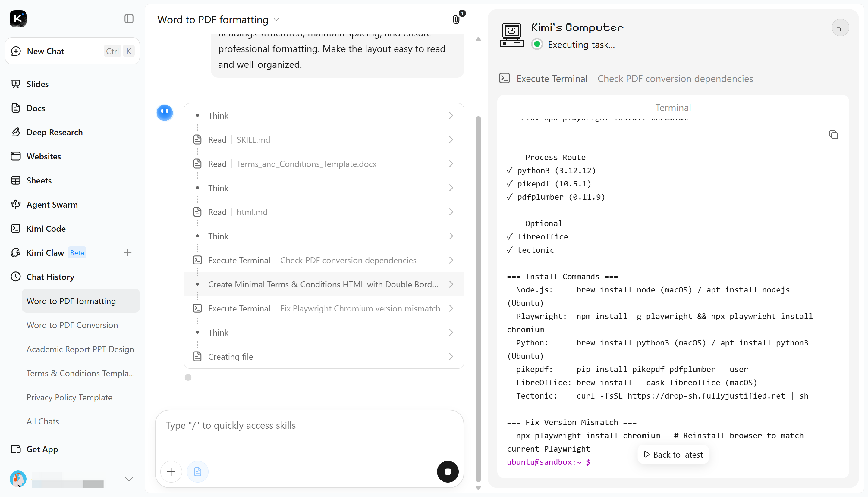Image resolution: width=868 pixels, height=497 pixels.
Task: Click the user profile avatar
Action: [18, 479]
